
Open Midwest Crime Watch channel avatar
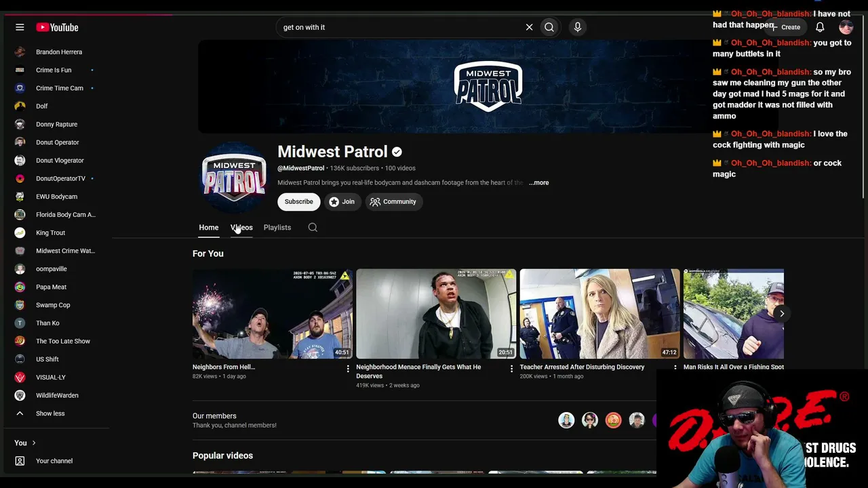tap(20, 251)
